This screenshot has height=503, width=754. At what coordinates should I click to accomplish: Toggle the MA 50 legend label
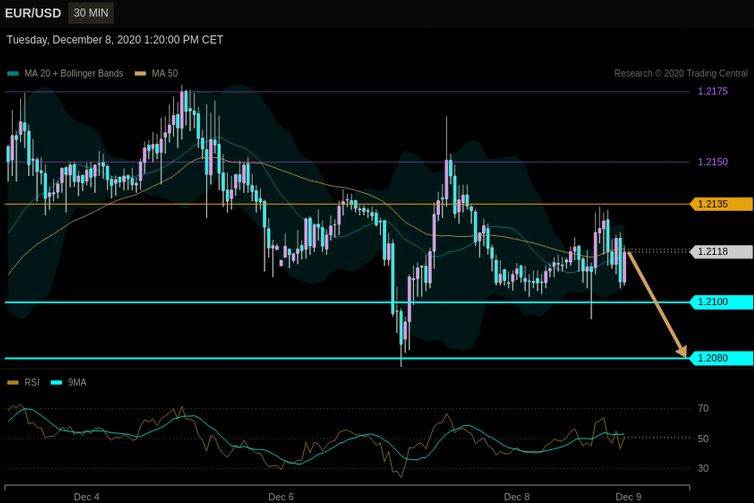click(x=164, y=74)
